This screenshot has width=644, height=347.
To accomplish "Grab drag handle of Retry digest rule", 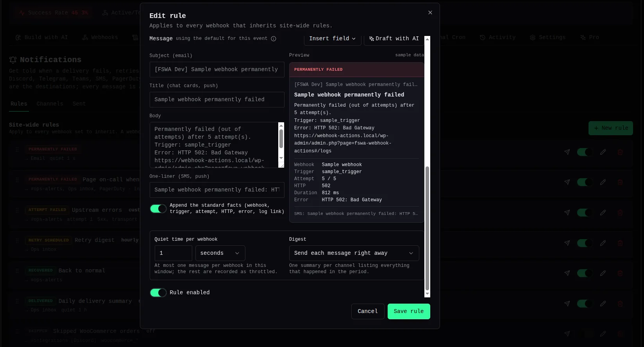I will 17,241.
